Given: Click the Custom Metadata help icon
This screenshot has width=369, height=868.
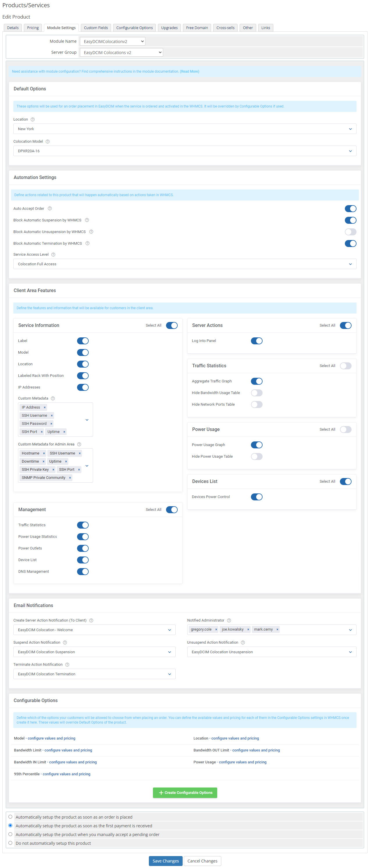Looking at the screenshot, I should coord(53,398).
